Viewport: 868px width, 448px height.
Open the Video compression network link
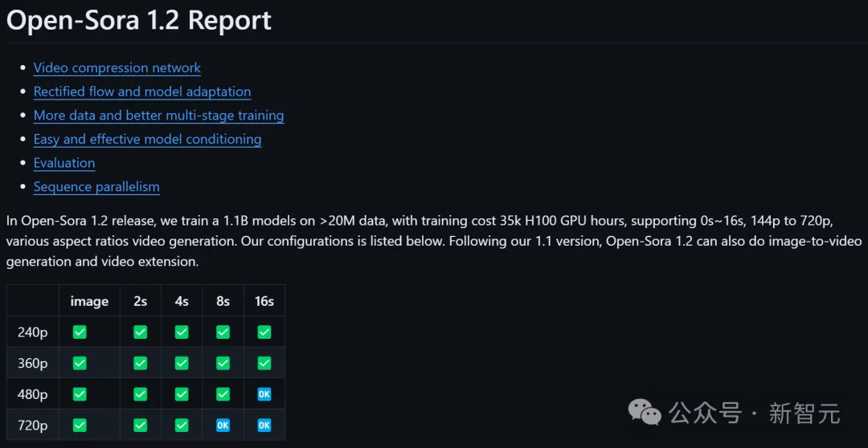click(x=117, y=68)
